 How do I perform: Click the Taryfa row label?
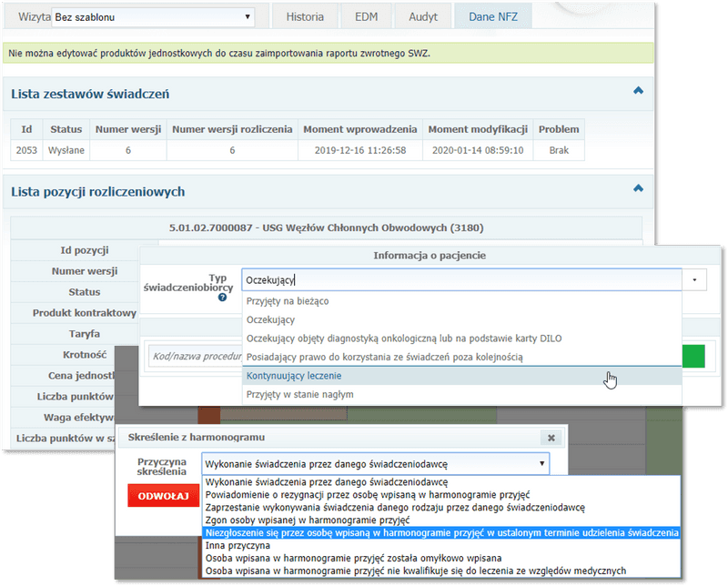tap(84, 334)
